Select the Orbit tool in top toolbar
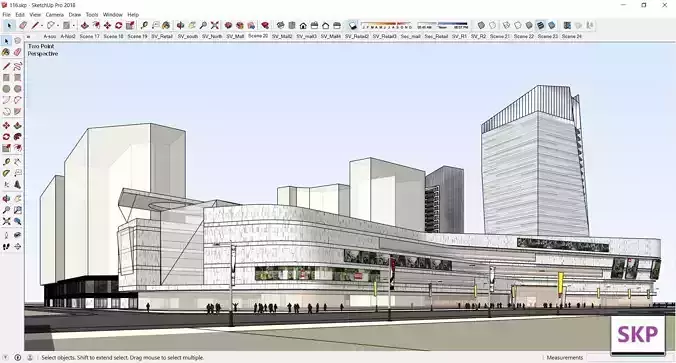The width and height of the screenshot is (676, 363). pos(181,25)
